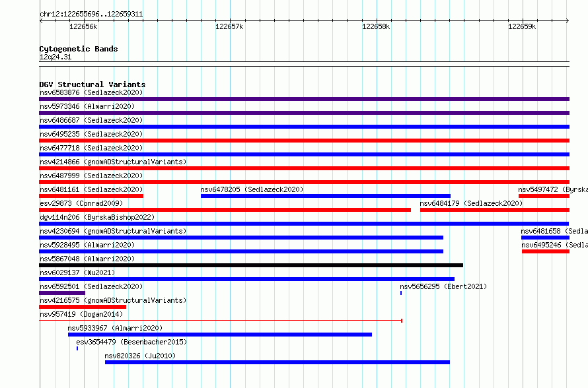Click the nsv6486687 (Sedlazeck2020) blue bar

point(304,127)
